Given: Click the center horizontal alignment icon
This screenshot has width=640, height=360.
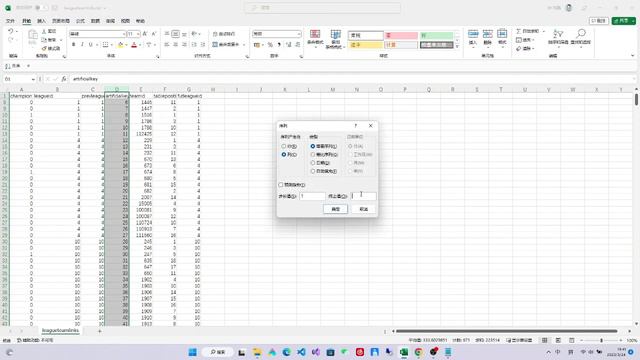Looking at the screenshot, I should pos(176,44).
